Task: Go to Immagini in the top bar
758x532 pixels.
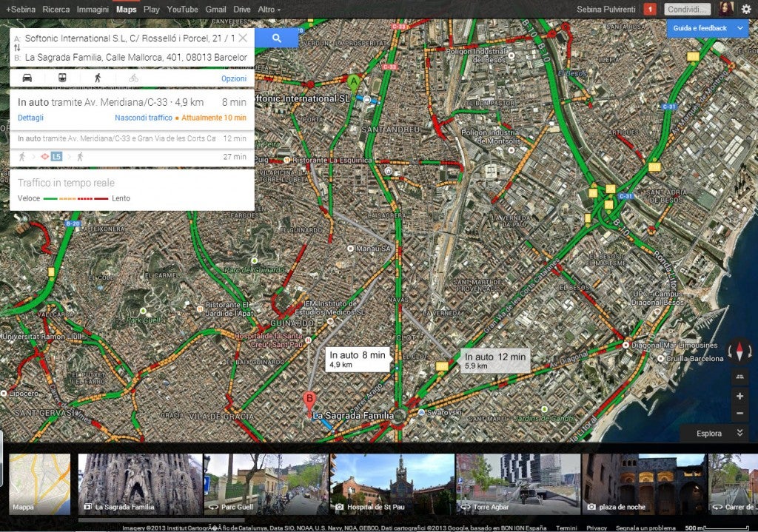Action: 93,9
